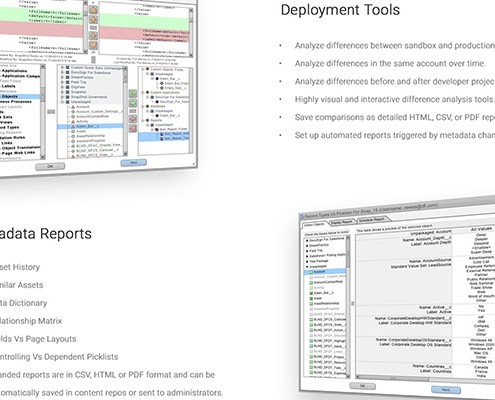Click window icon in Record Types report title bar
Screen dimensions: 495x400
(x=301, y=217)
